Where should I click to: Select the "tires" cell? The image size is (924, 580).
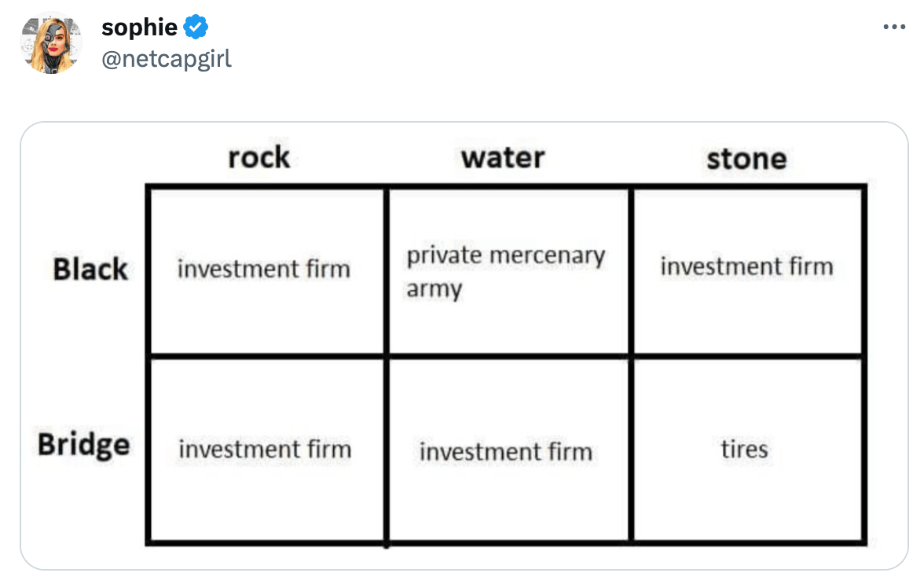pyautogui.click(x=745, y=450)
